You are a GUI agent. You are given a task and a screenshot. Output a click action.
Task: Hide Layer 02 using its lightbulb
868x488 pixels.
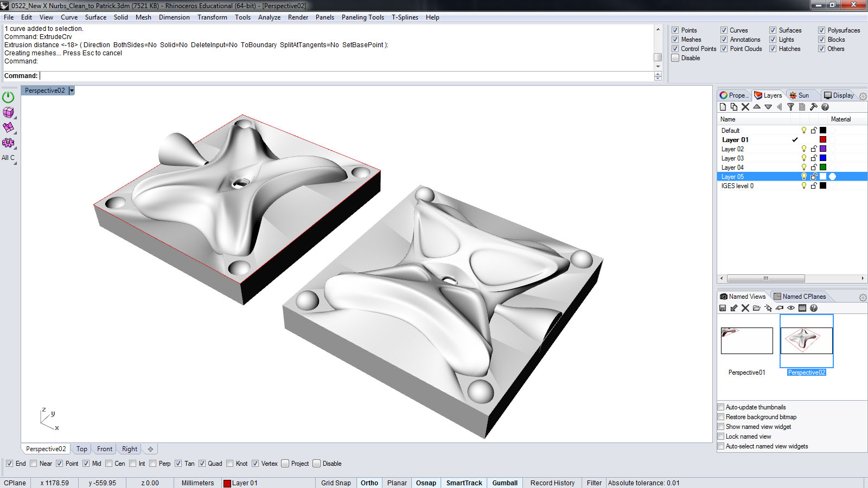pos(804,149)
